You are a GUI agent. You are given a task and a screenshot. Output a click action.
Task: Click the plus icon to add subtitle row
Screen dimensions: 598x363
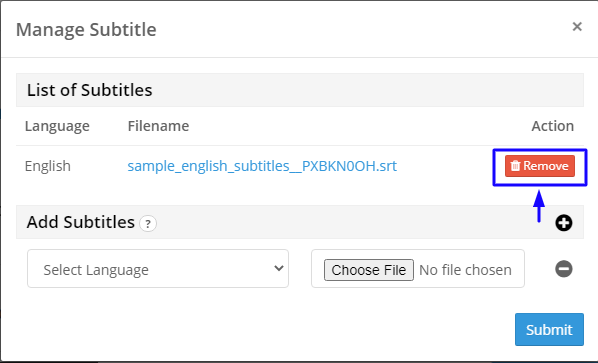click(x=564, y=223)
